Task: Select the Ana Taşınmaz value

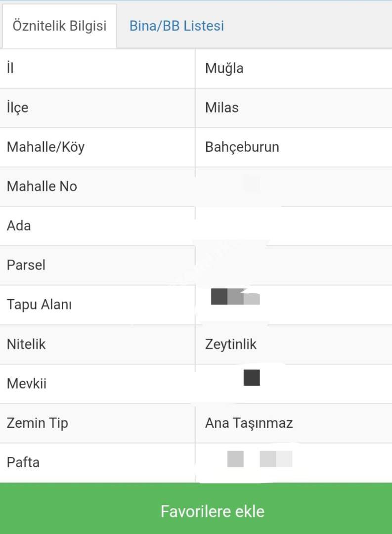Action: (249, 423)
